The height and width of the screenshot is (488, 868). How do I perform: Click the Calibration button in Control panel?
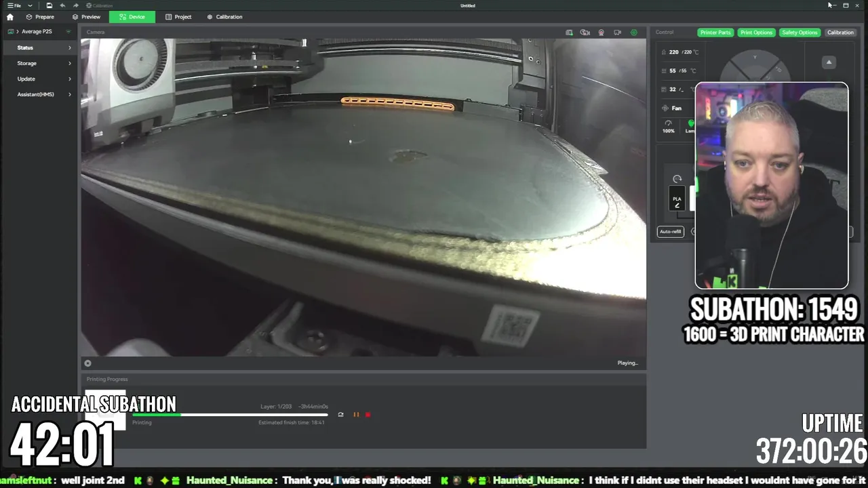(x=840, y=33)
